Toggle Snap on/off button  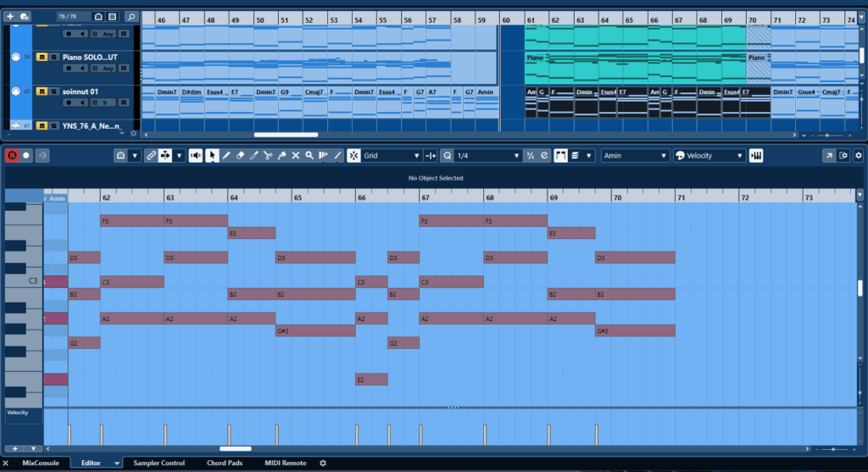[353, 156]
